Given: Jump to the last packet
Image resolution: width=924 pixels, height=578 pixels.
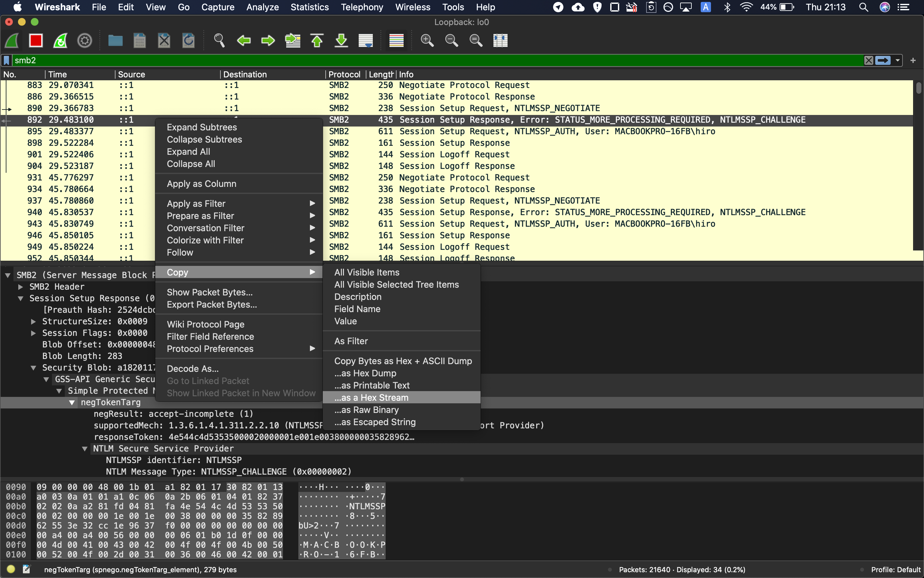Looking at the screenshot, I should point(341,40).
